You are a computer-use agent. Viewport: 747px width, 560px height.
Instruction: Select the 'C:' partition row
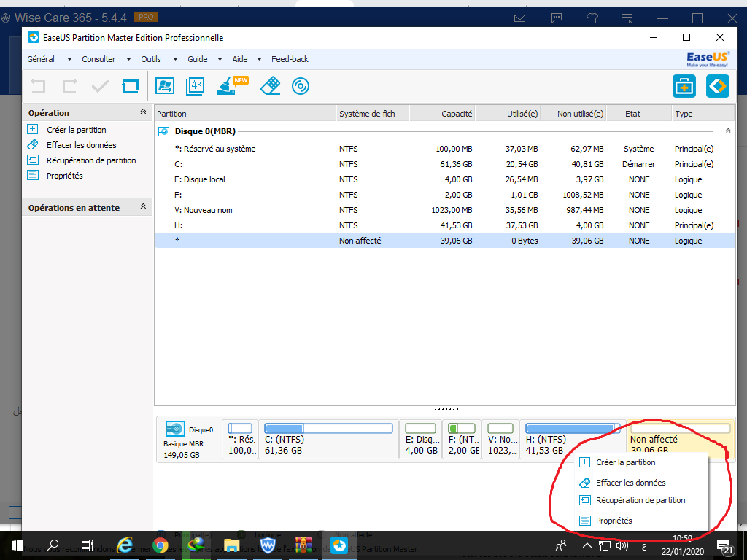tap(444, 164)
